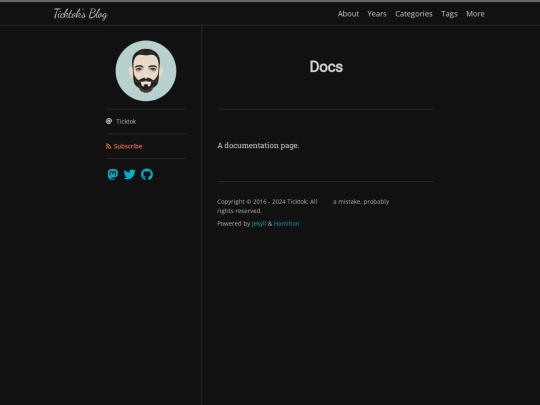540x405 pixels.
Task: Click the RSS feed icon beside Subscribe
Action: pyautogui.click(x=108, y=146)
